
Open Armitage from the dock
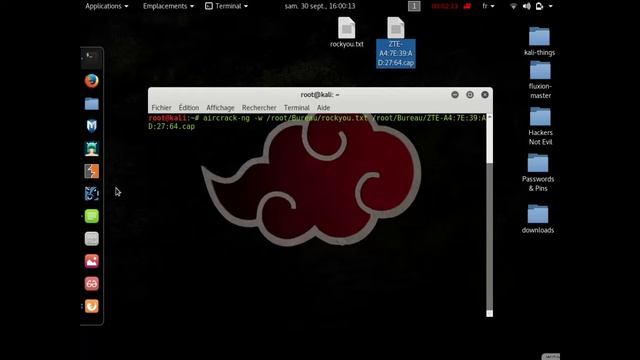[x=91, y=149]
